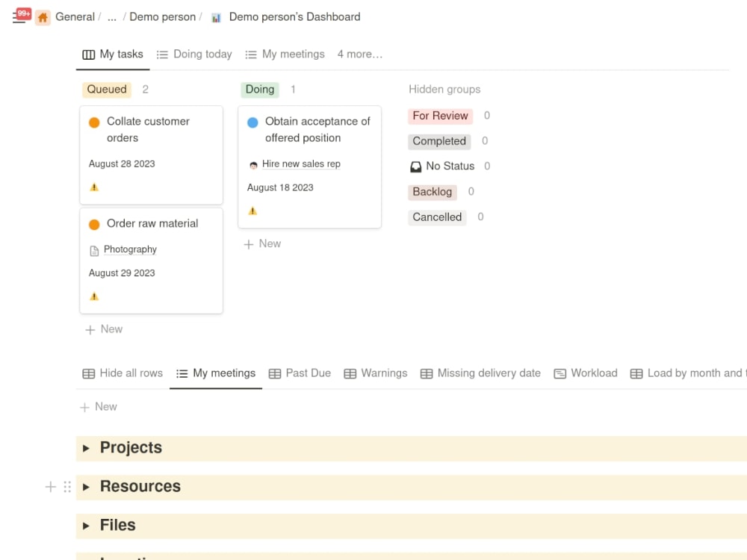This screenshot has width=747, height=560.
Task: Click the avatar icon beside Hire new sales rep
Action: (253, 165)
